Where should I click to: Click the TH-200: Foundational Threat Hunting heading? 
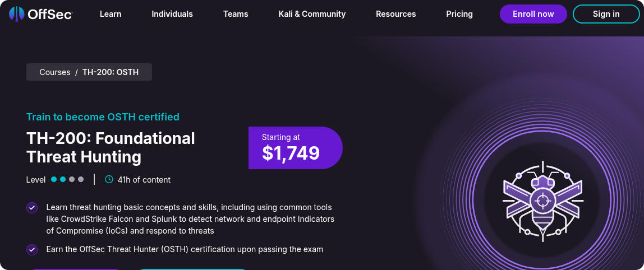point(111,147)
